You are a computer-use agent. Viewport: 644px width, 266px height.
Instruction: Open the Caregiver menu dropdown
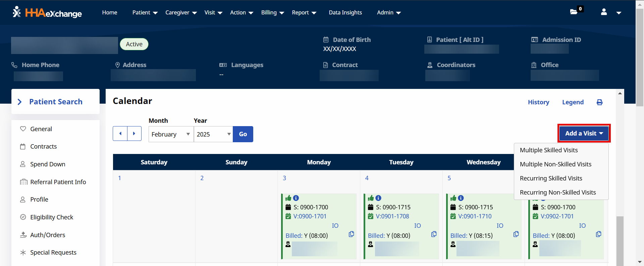[x=181, y=12]
